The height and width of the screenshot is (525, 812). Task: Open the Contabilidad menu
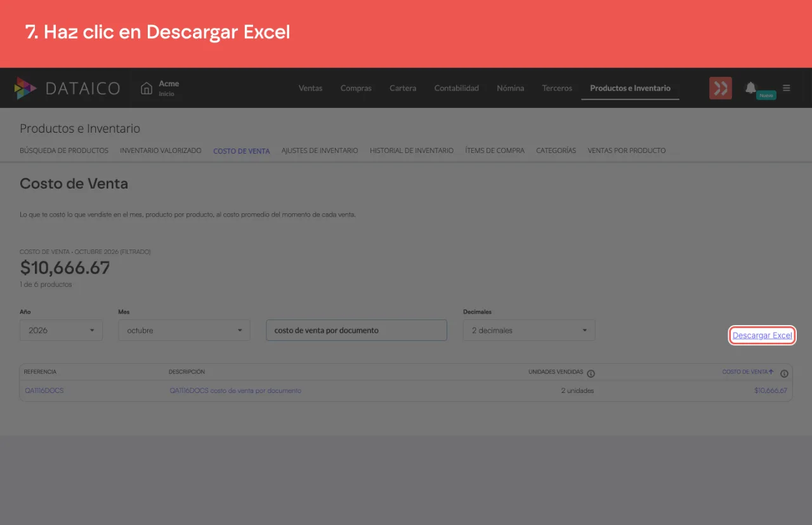457,88
